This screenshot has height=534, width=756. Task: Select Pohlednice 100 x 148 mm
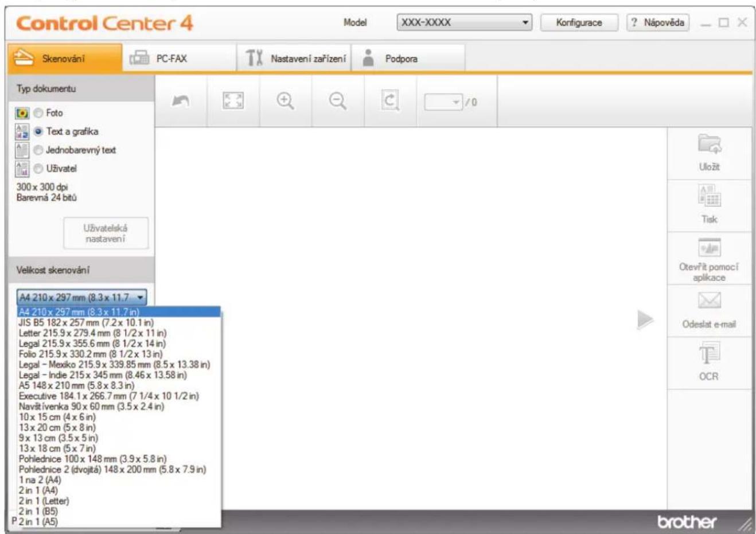pos(119,459)
